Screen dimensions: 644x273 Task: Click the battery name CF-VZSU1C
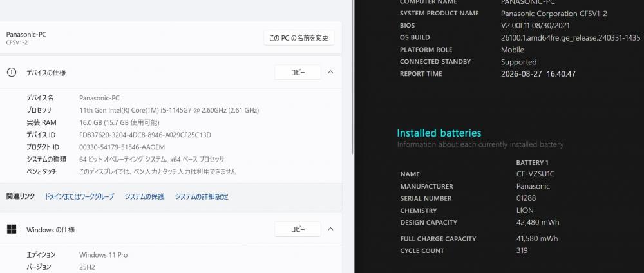tap(535, 174)
